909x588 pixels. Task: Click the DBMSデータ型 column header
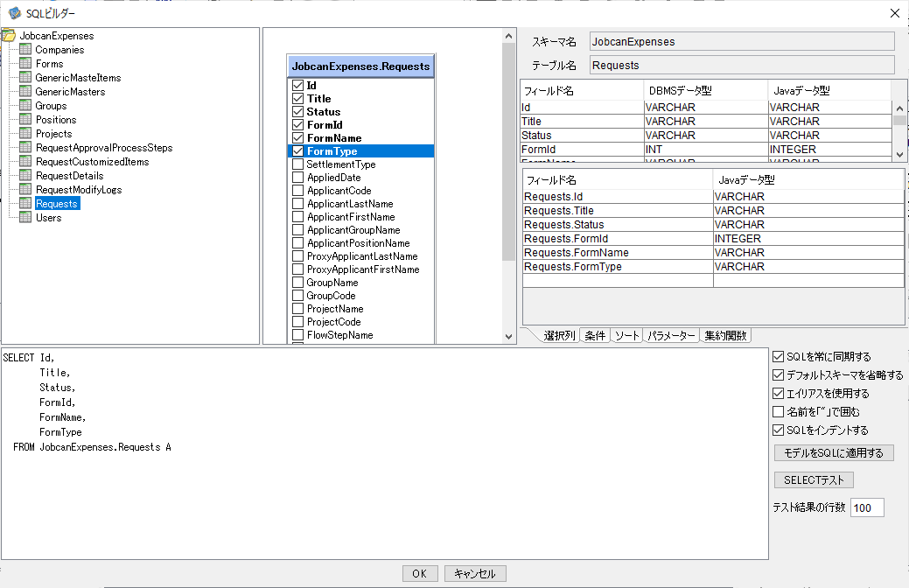click(705, 90)
